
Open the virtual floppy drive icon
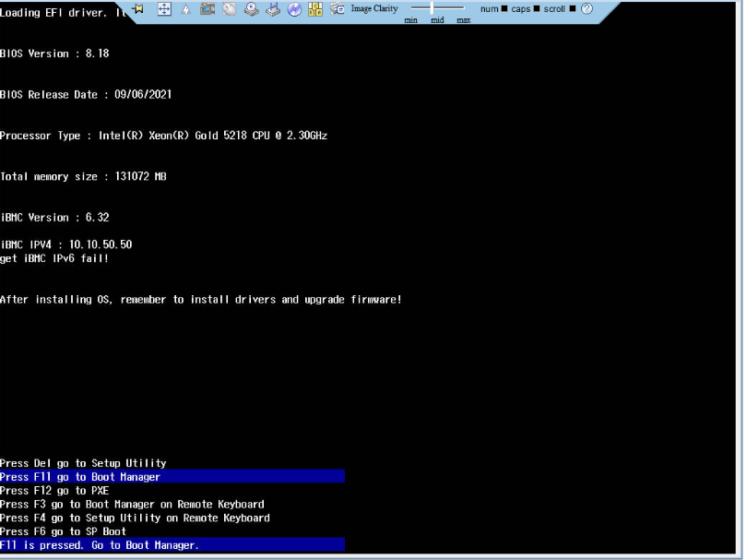273,9
